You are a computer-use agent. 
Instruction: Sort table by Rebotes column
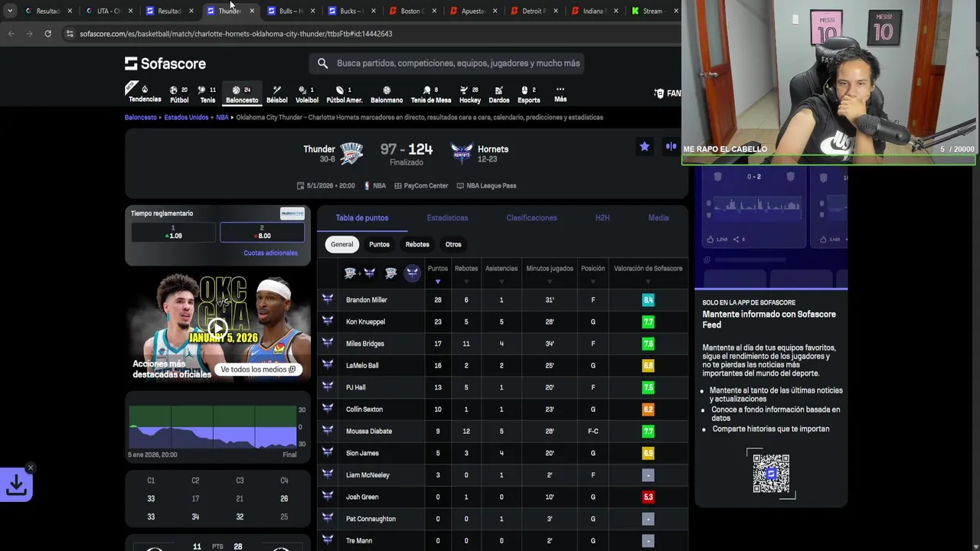pyautogui.click(x=466, y=273)
